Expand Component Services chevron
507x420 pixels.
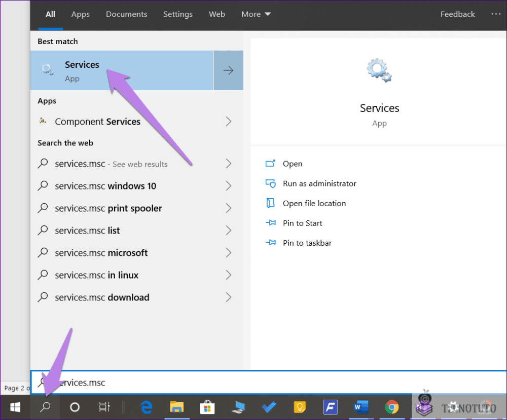click(x=228, y=122)
